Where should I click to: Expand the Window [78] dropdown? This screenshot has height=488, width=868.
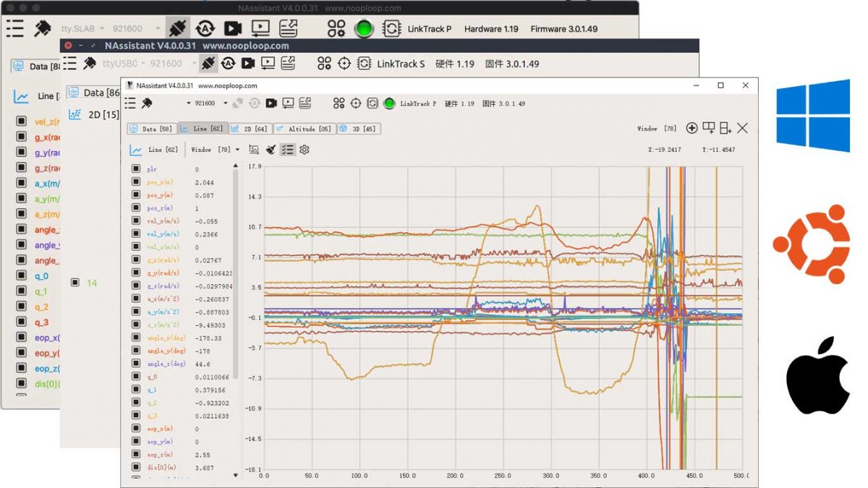click(x=216, y=150)
